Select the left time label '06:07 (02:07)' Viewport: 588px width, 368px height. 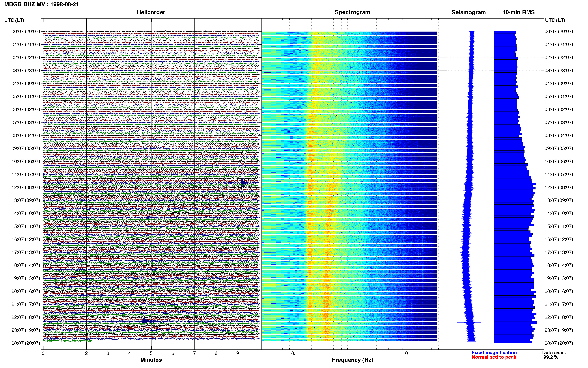(x=26, y=109)
